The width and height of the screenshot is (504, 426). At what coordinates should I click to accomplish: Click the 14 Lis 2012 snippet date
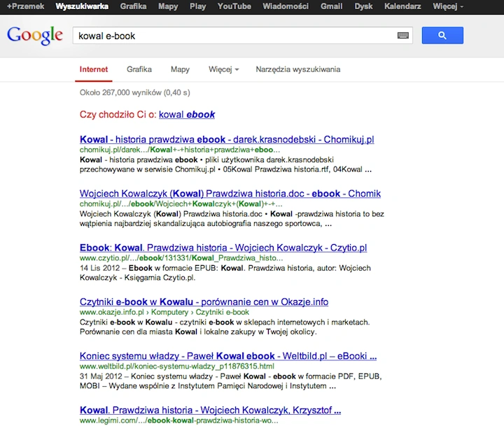point(99,268)
